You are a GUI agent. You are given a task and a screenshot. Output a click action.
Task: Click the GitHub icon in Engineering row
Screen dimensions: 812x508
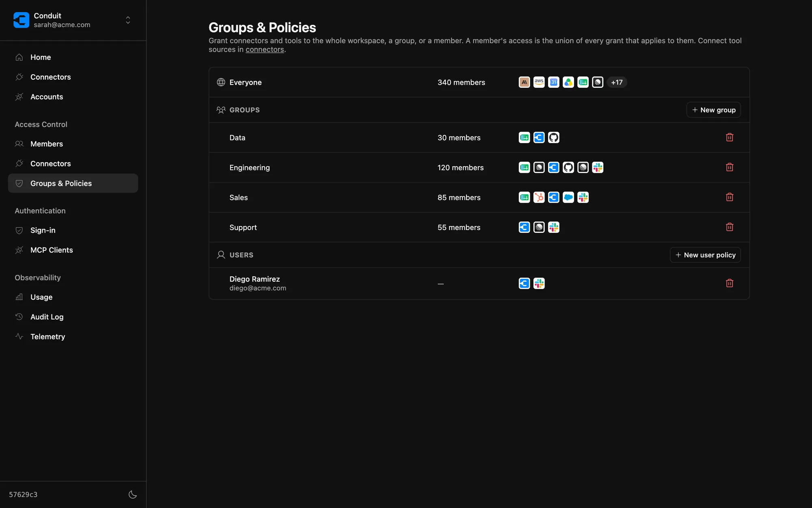[568, 167]
